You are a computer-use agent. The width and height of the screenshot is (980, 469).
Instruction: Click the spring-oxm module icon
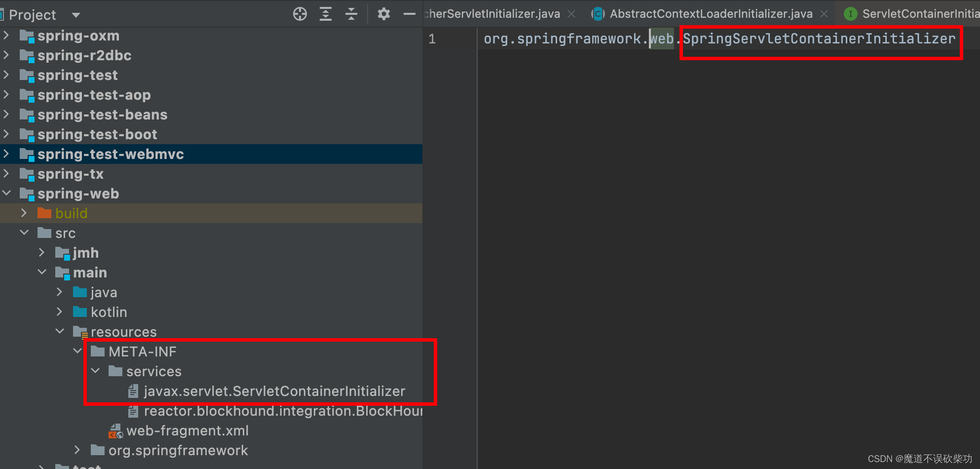pyautogui.click(x=27, y=36)
